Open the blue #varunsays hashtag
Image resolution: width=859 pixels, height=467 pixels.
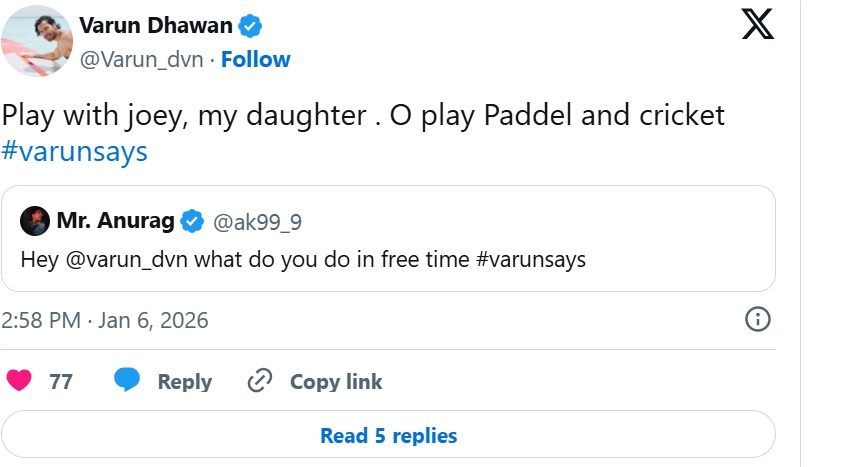pos(75,152)
